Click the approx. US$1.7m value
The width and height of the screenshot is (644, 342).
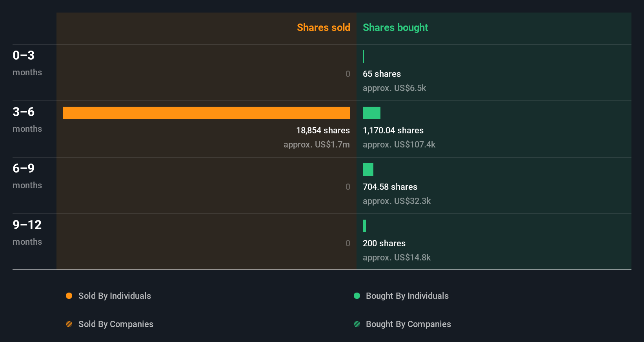click(317, 144)
